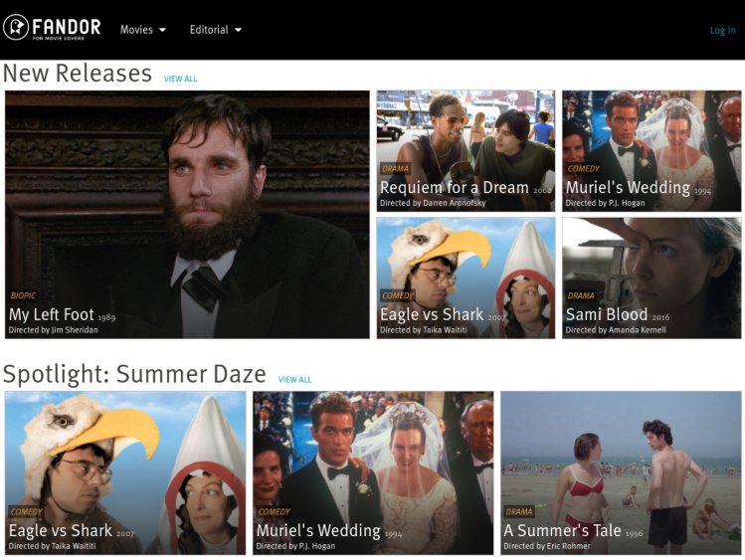Open Eagle vs Shark in Summer Daze spotlight
The height and width of the screenshot is (560, 745).
(x=125, y=472)
